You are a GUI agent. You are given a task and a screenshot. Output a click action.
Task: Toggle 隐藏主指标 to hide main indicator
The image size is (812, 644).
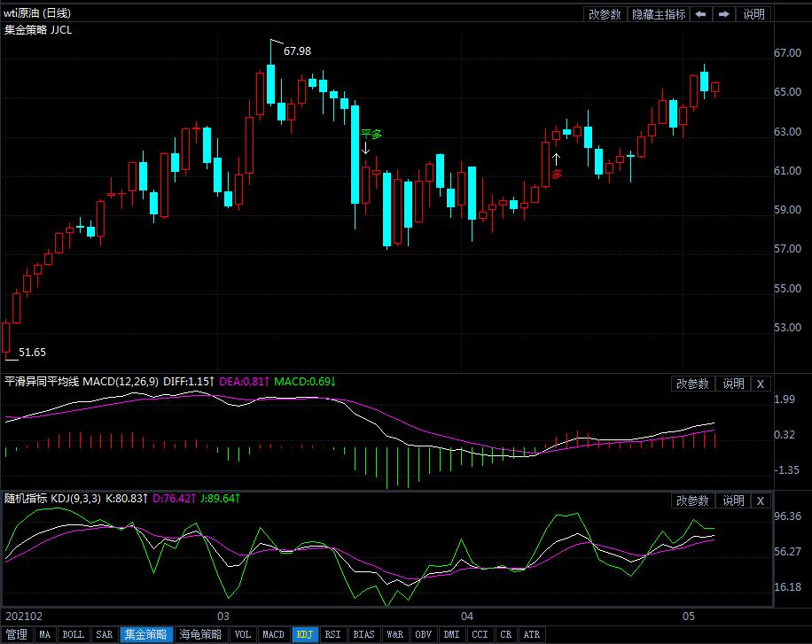click(x=658, y=14)
